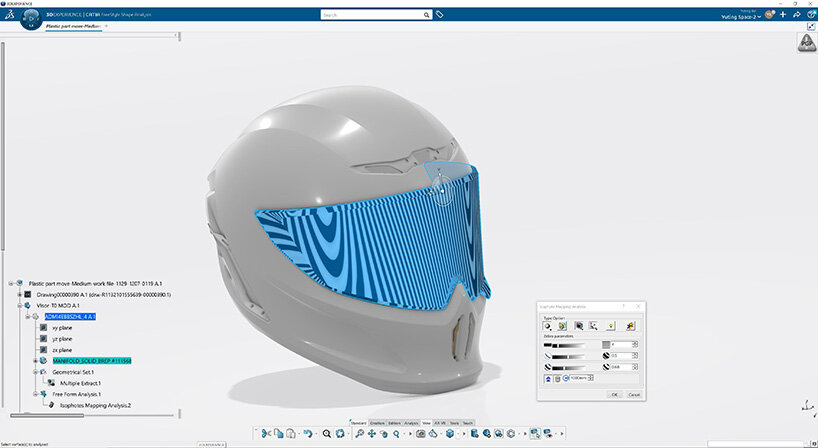Click the Share arrow icon in top bar
818x448 pixels.
pyautogui.click(x=795, y=15)
